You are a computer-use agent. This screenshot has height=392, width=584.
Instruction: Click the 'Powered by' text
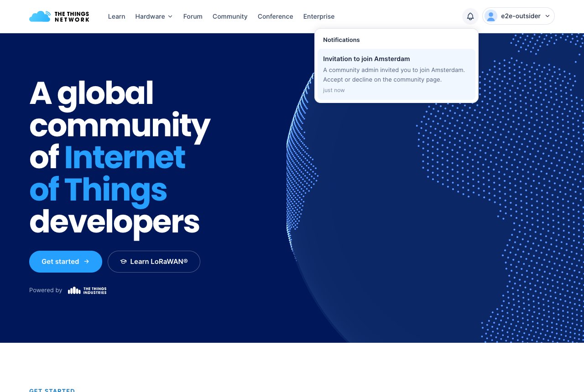(46, 290)
